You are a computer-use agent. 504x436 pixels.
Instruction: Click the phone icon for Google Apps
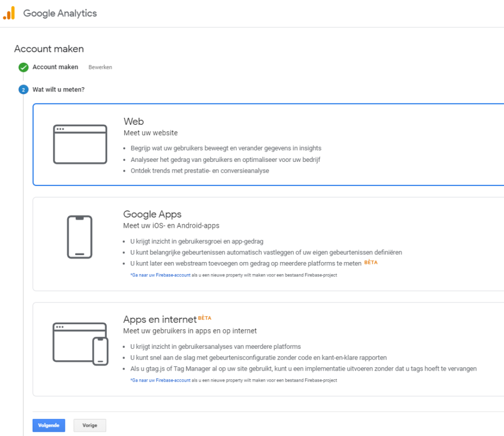pyautogui.click(x=80, y=237)
